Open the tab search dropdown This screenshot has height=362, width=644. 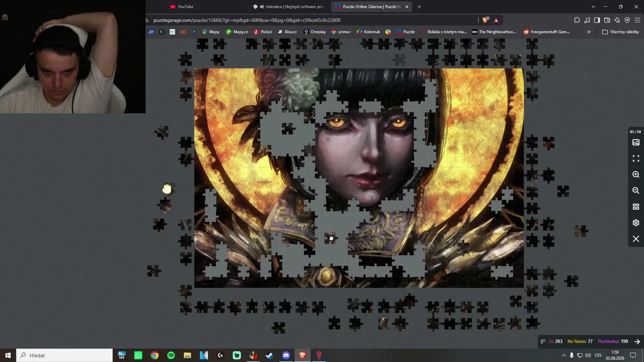tap(593, 7)
